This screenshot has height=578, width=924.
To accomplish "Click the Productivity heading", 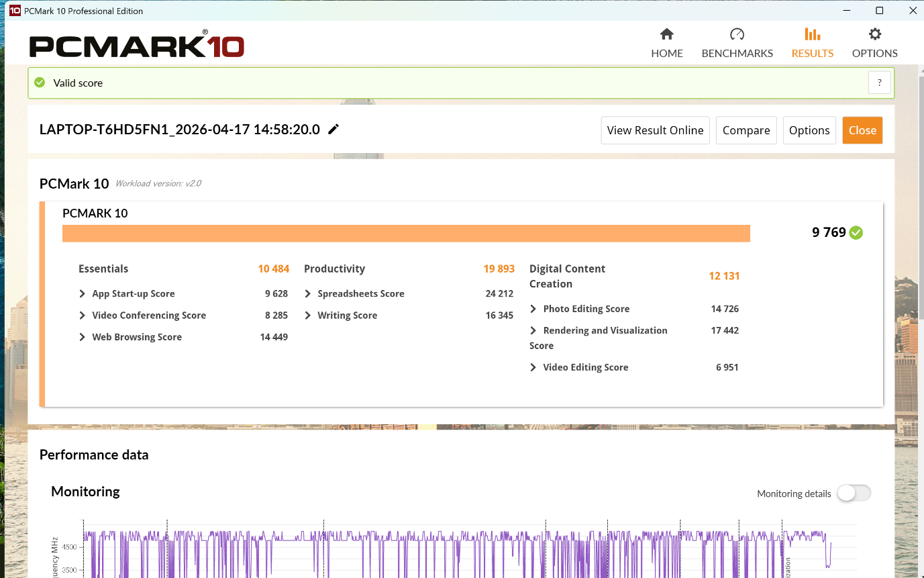I will point(335,269).
